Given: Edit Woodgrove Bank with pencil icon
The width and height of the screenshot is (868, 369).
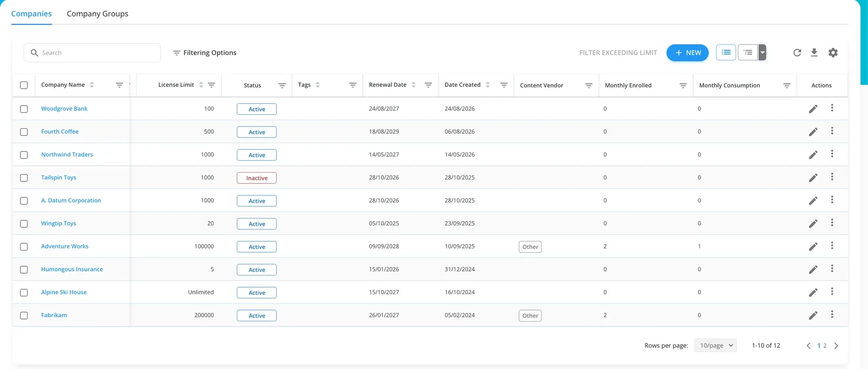Looking at the screenshot, I should click(x=813, y=109).
